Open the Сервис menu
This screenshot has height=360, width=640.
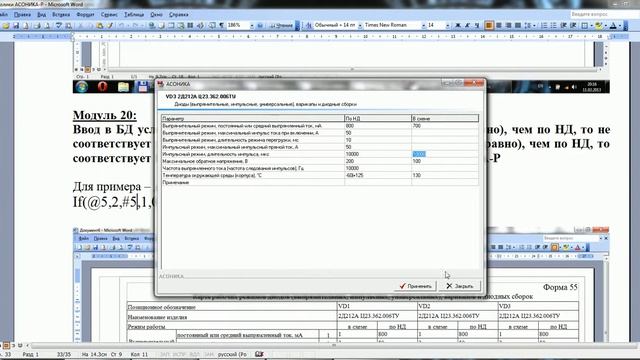(x=109, y=15)
